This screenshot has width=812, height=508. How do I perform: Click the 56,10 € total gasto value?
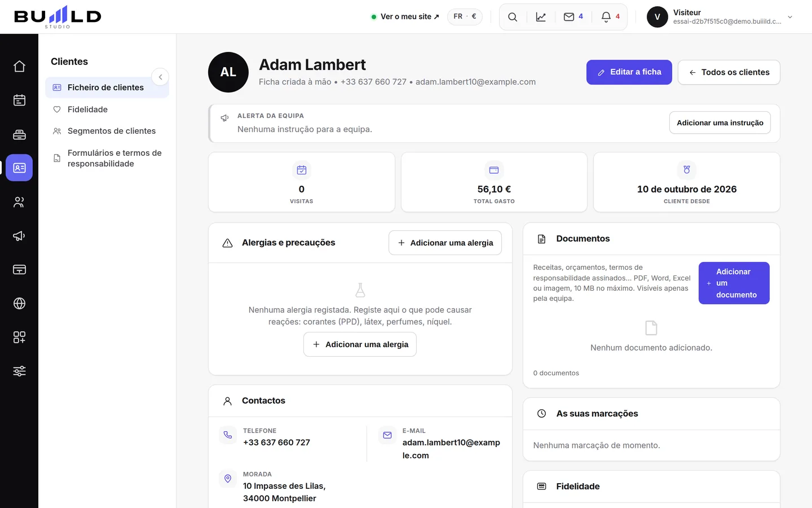point(494,189)
